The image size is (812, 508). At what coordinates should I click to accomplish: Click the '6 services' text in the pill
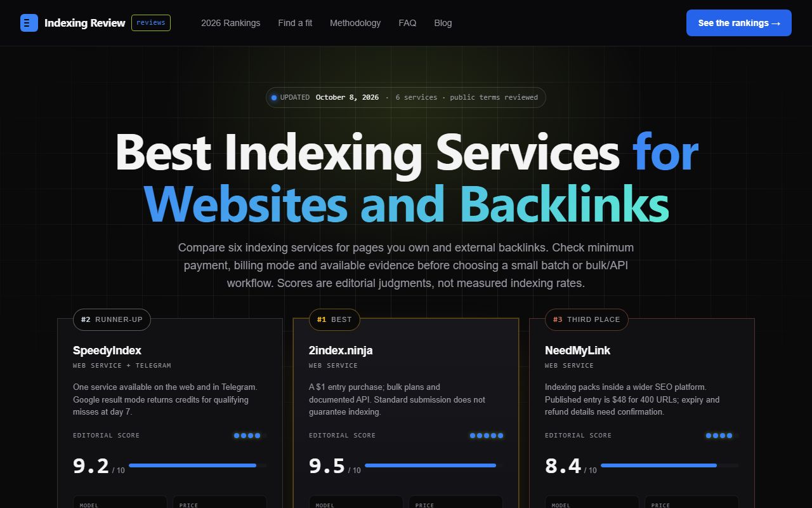[416, 98]
